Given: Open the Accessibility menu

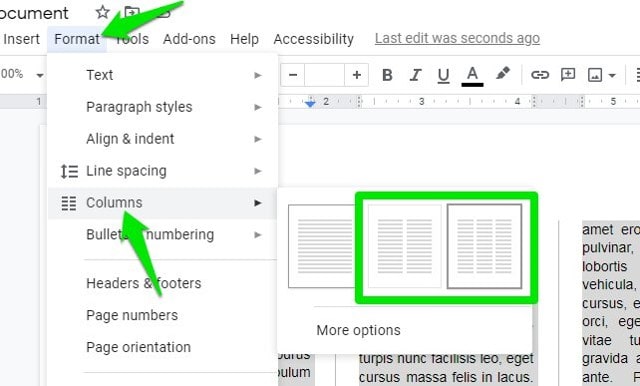Looking at the screenshot, I should pos(313,39).
